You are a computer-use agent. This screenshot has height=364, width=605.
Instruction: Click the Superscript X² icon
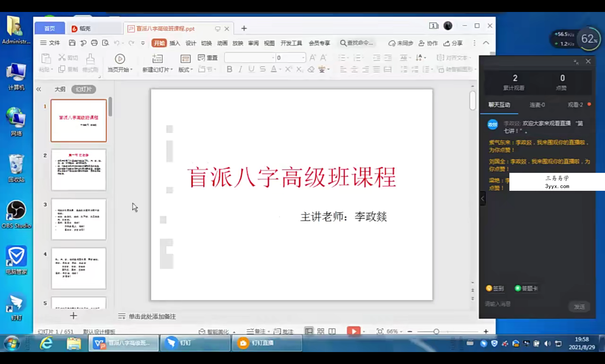tap(288, 69)
